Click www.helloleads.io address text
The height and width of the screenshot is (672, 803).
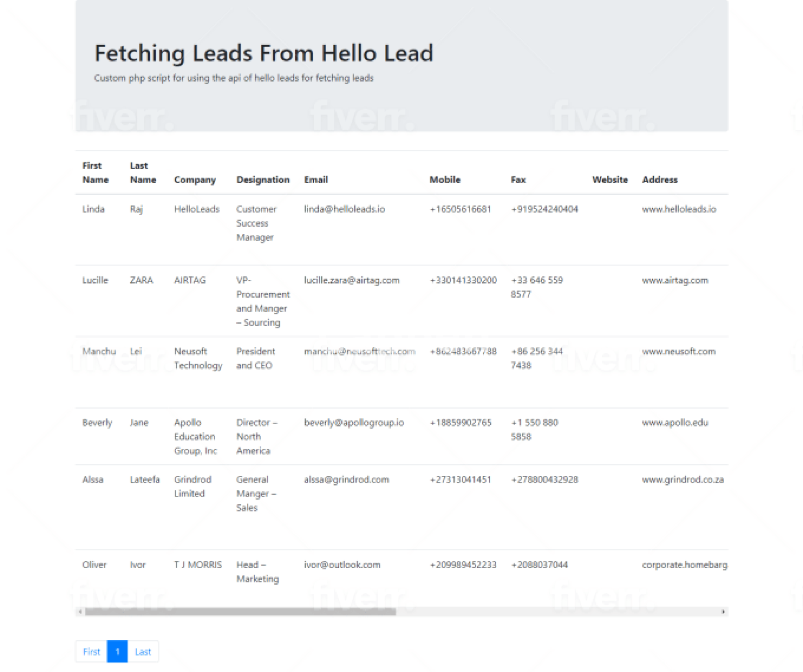679,209
